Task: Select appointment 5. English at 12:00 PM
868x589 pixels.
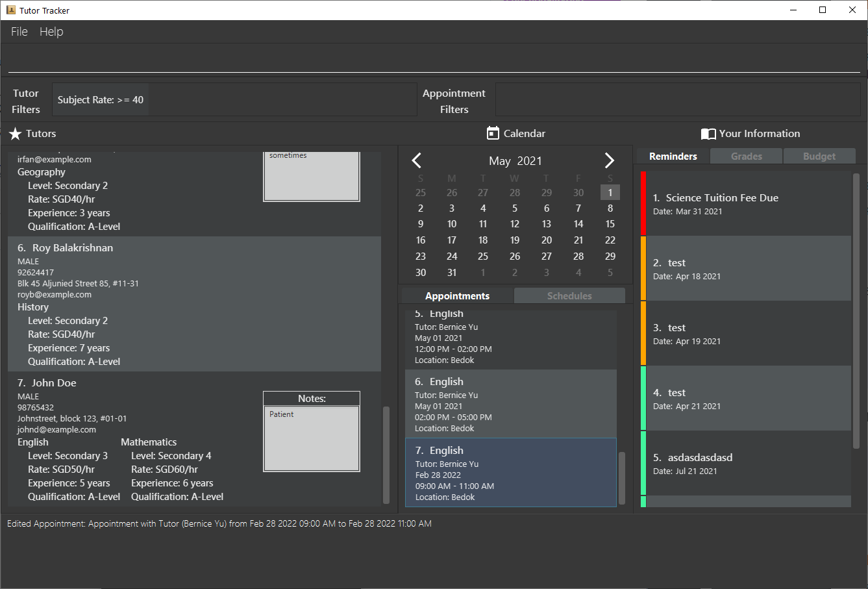Action: coord(511,340)
